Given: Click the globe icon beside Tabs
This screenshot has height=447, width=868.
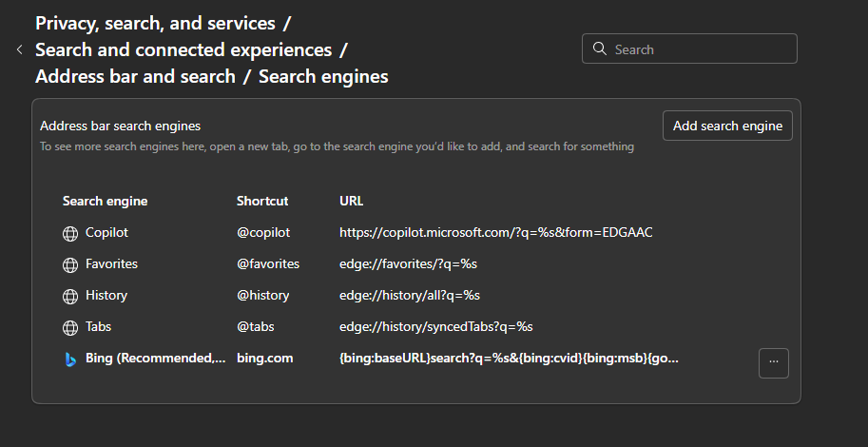Looking at the screenshot, I should tap(69, 327).
